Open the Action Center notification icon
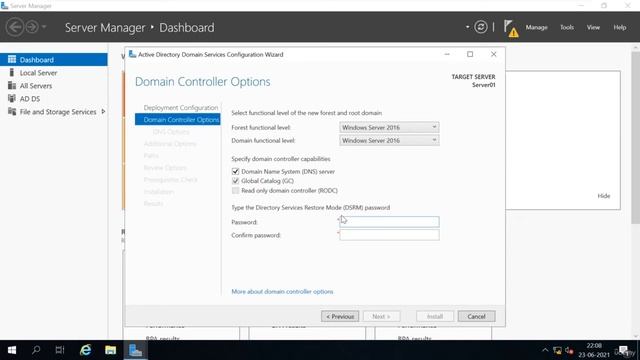Viewport: 640px width, 360px height. click(623, 350)
